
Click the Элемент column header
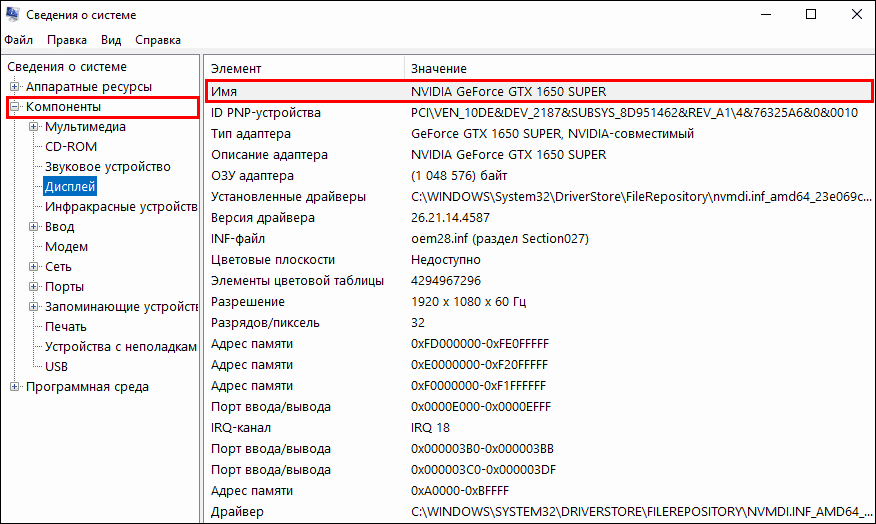tap(236, 68)
